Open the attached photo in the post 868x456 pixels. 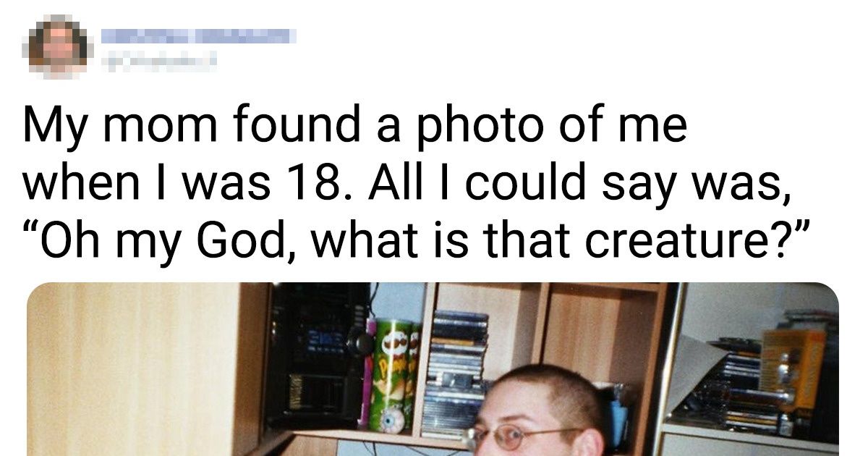[x=433, y=369]
